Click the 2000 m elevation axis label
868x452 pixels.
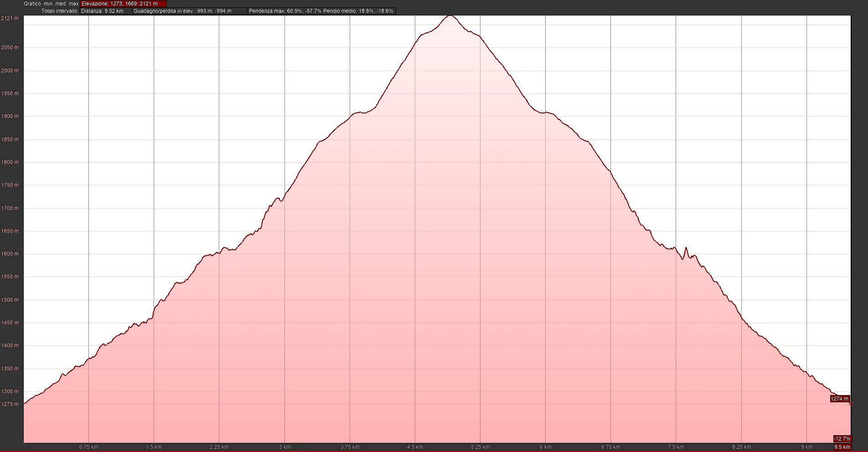[x=10, y=71]
